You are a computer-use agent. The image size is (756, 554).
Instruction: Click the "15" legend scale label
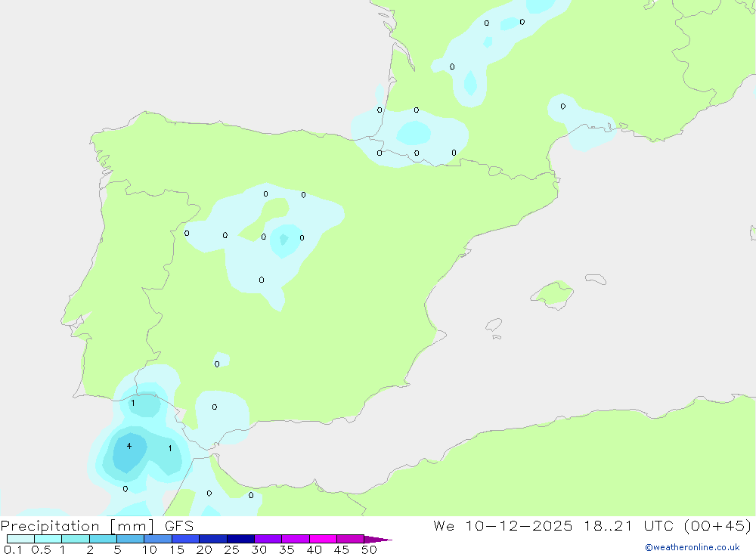(176, 549)
